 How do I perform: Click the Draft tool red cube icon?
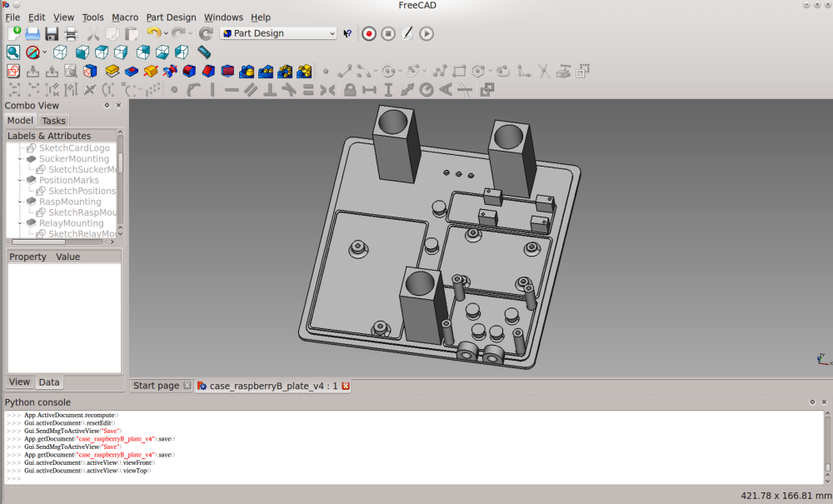pos(227,71)
